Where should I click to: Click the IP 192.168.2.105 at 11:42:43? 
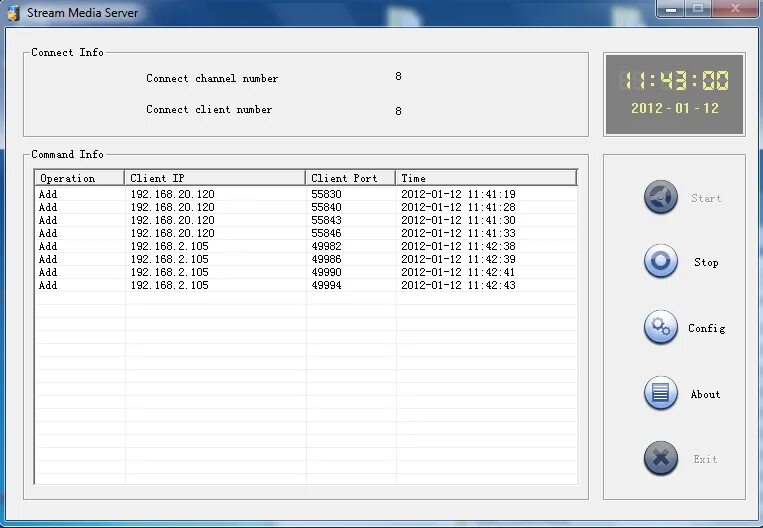tap(169, 285)
